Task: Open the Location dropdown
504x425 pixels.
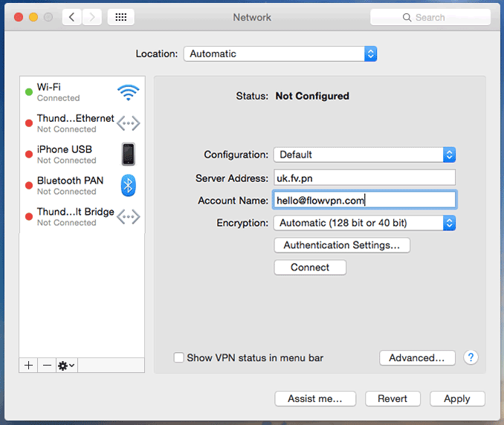Action: 280,53
